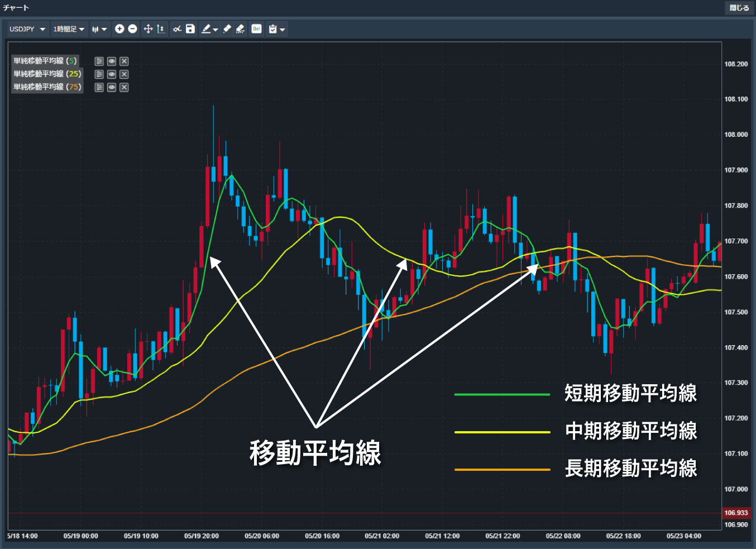
Task: Click the チャート window title
Action: coord(16,8)
